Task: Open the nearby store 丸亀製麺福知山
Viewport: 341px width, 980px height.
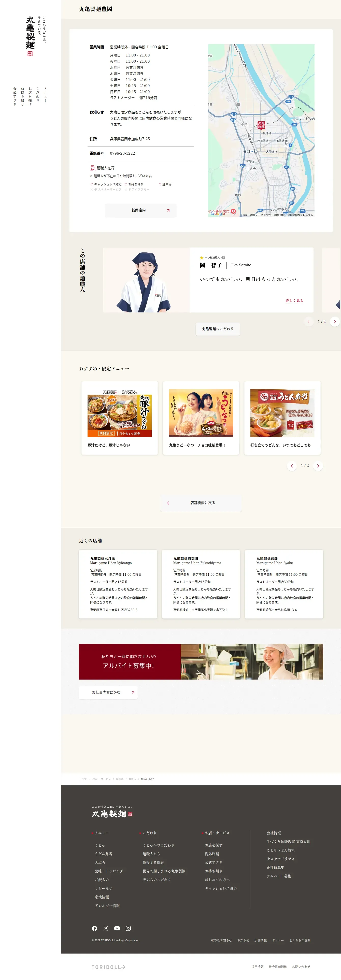Action: pyautogui.click(x=201, y=584)
